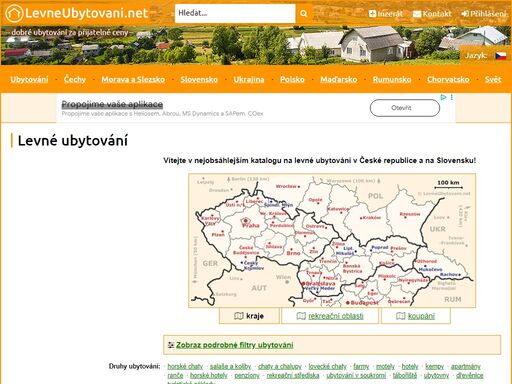This screenshot has width=512, height=384.
Task: Open the hotely link
Action: (410, 366)
